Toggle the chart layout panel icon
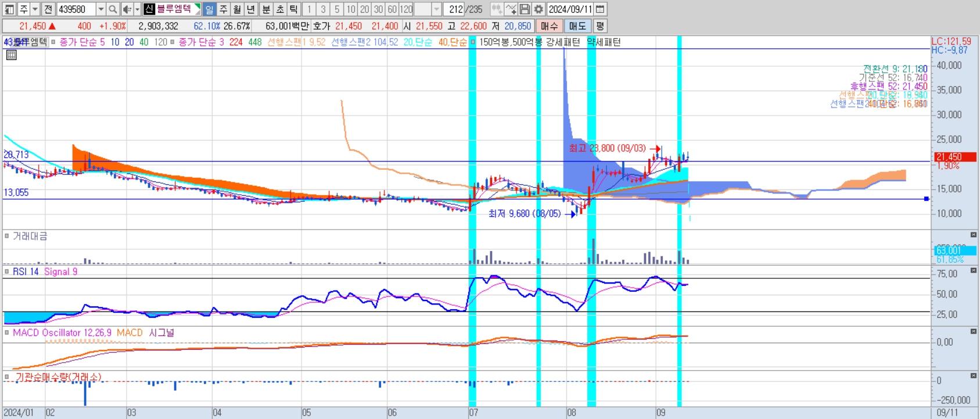980x419 pixels. [x=9, y=9]
